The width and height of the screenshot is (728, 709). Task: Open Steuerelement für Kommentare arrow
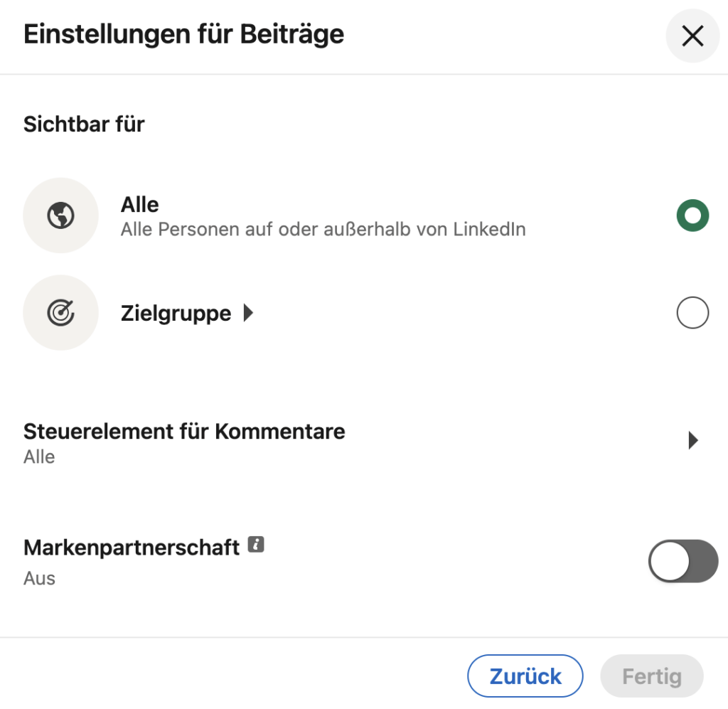(692, 440)
